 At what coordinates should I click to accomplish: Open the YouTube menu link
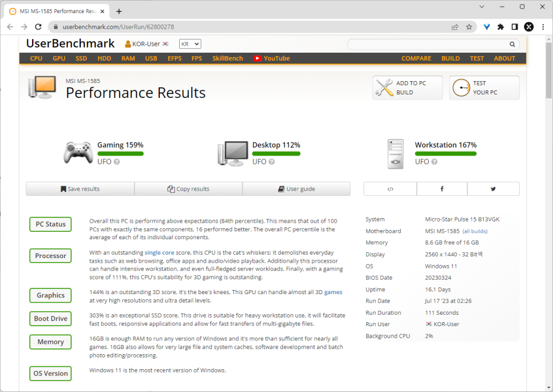271,58
